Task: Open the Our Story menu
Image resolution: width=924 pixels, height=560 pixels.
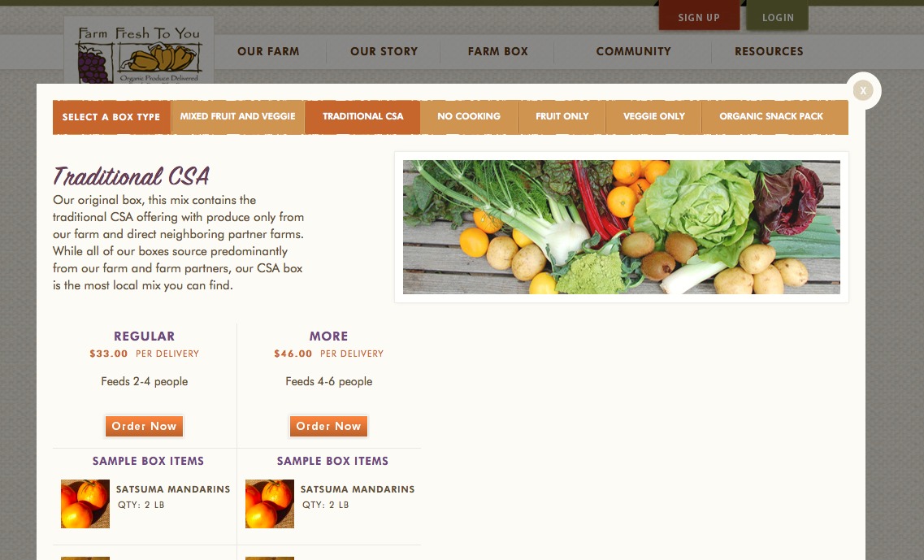Action: click(384, 51)
